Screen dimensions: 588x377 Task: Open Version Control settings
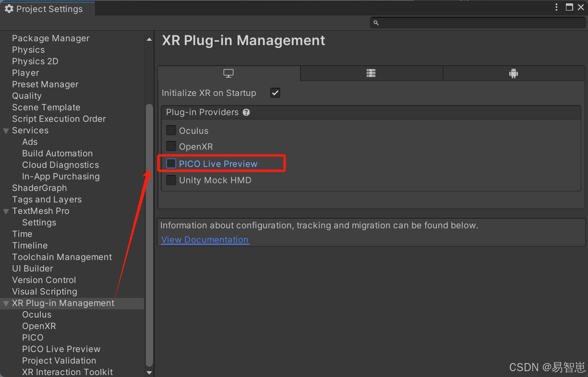(44, 280)
